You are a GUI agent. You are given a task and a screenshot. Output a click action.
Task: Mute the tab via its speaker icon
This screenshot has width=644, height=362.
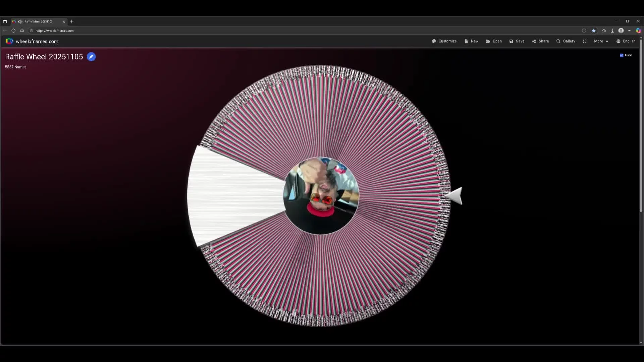(20, 21)
